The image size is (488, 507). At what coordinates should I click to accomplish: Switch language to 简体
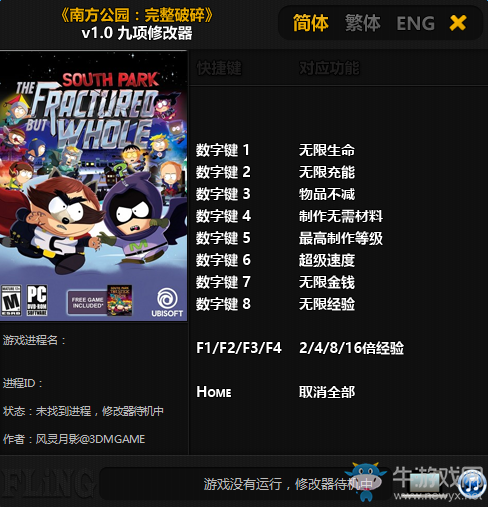[311, 23]
